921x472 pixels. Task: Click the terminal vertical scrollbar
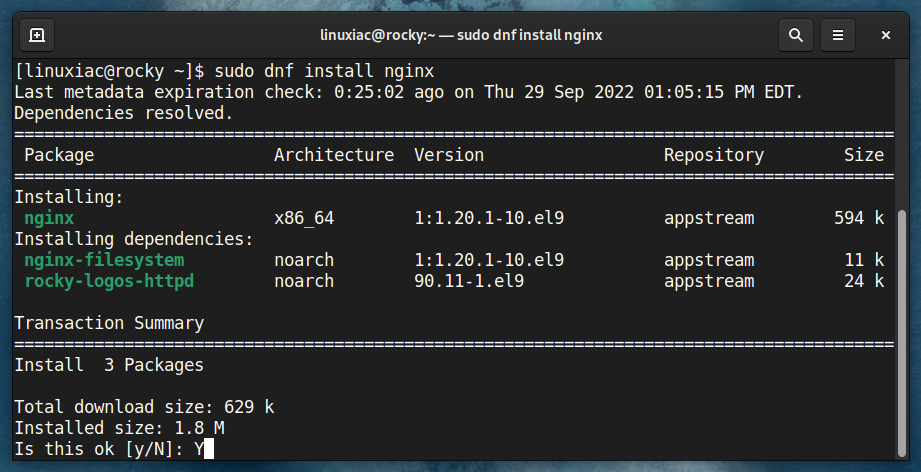point(903,332)
